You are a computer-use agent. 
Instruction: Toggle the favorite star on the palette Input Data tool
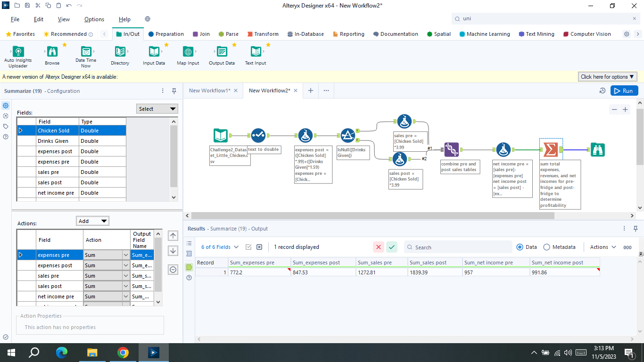tap(166, 45)
